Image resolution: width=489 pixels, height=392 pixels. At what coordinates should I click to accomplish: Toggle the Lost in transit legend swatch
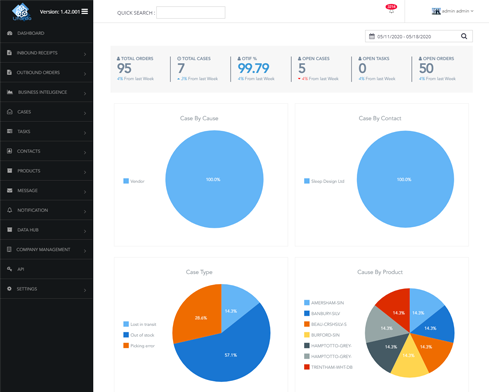pyautogui.click(x=126, y=324)
